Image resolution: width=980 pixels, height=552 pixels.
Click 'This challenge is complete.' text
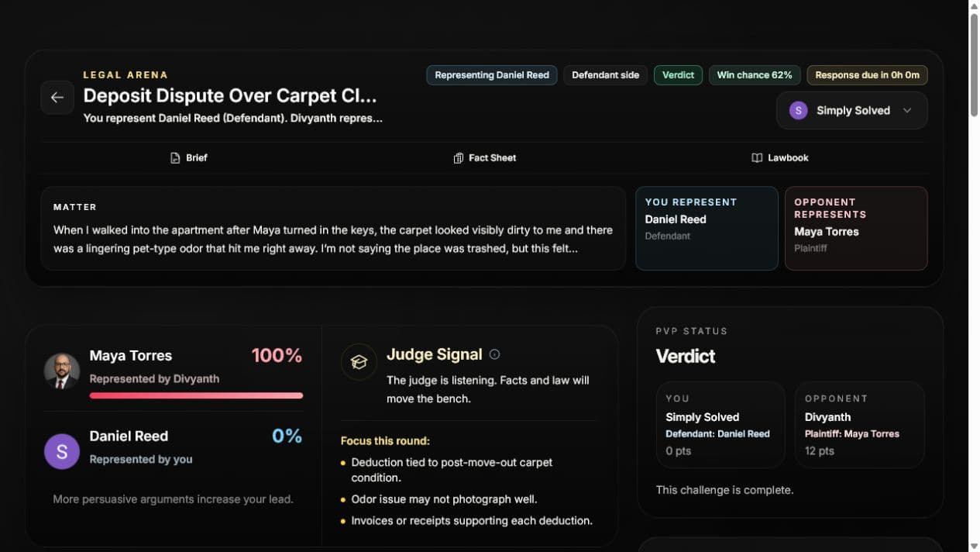coord(725,490)
